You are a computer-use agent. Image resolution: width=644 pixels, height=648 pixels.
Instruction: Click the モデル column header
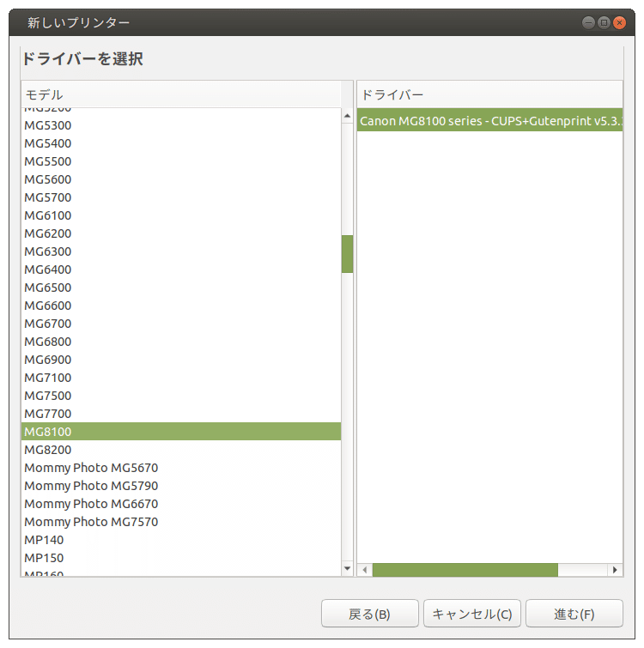(181, 94)
